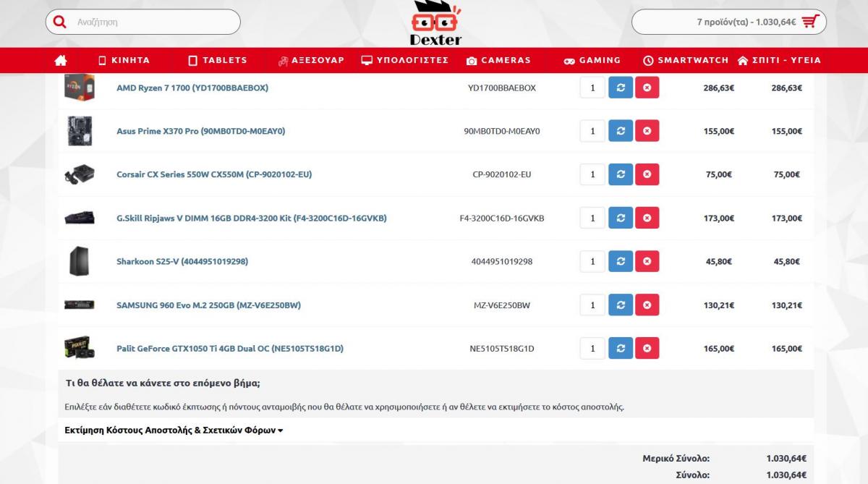This screenshot has height=484, width=868.
Task: Click the red search magnifier icon
Action: tap(60, 22)
